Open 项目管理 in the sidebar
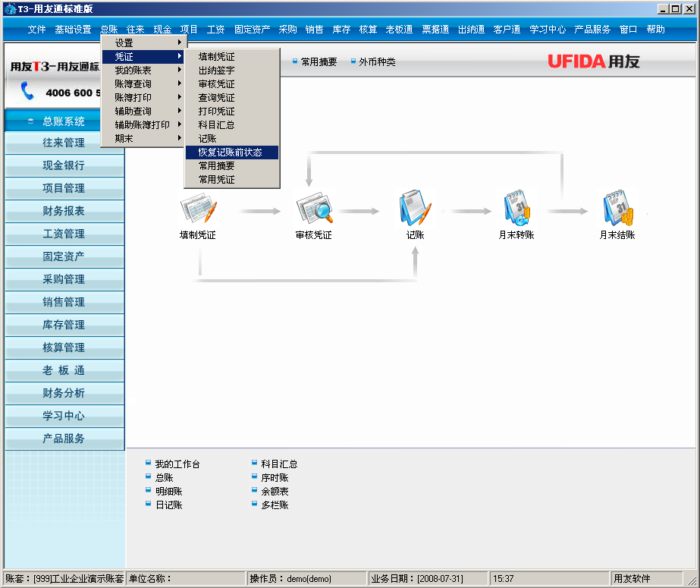 [64, 188]
